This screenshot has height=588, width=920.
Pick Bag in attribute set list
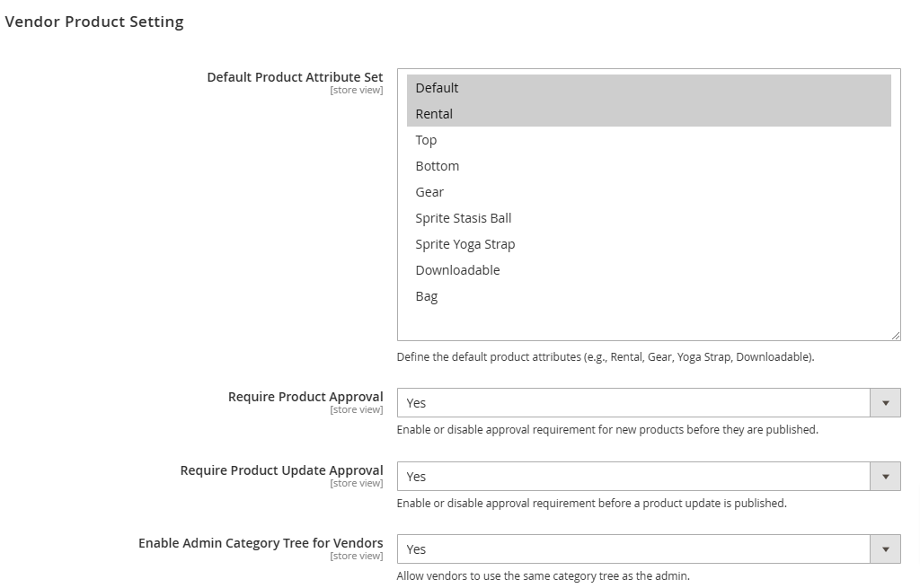(x=649, y=296)
